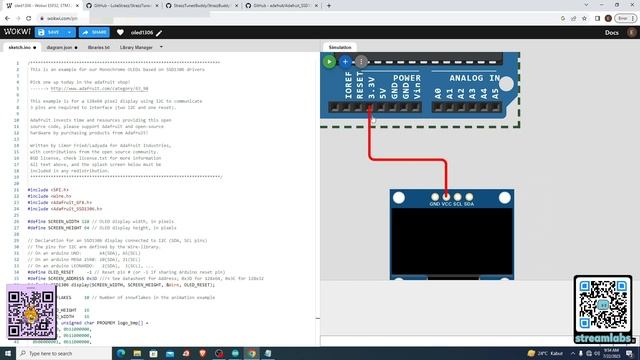This screenshot has width=640, height=360.
Task: Open the browser side panel icon
Action: (x=597, y=18)
